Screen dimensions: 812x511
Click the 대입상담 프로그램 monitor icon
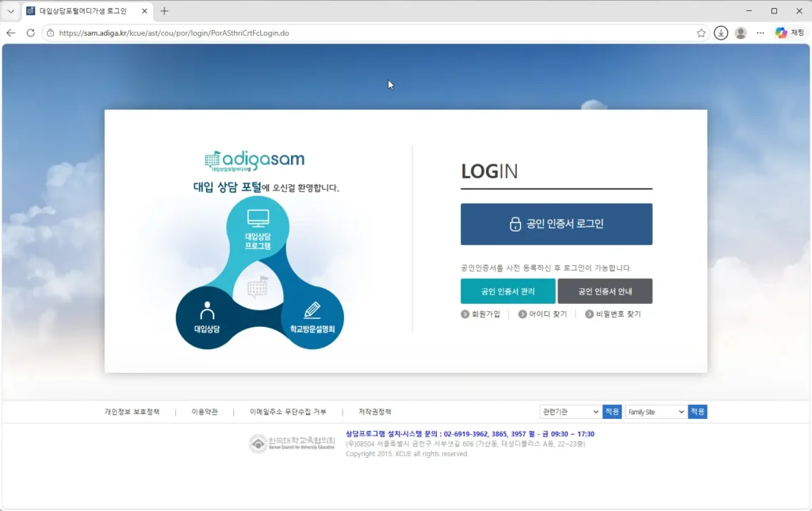[258, 217]
